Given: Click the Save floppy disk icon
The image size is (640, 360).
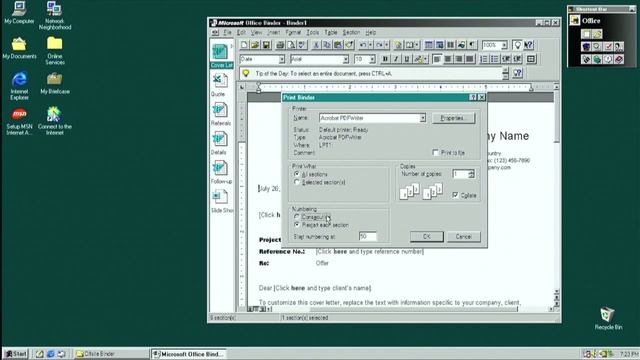Looking at the screenshot, I should click(x=266, y=45).
